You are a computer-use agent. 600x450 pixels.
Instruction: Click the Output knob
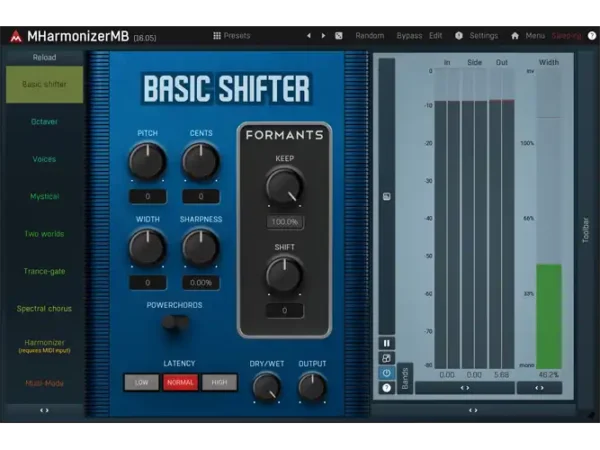click(312, 386)
